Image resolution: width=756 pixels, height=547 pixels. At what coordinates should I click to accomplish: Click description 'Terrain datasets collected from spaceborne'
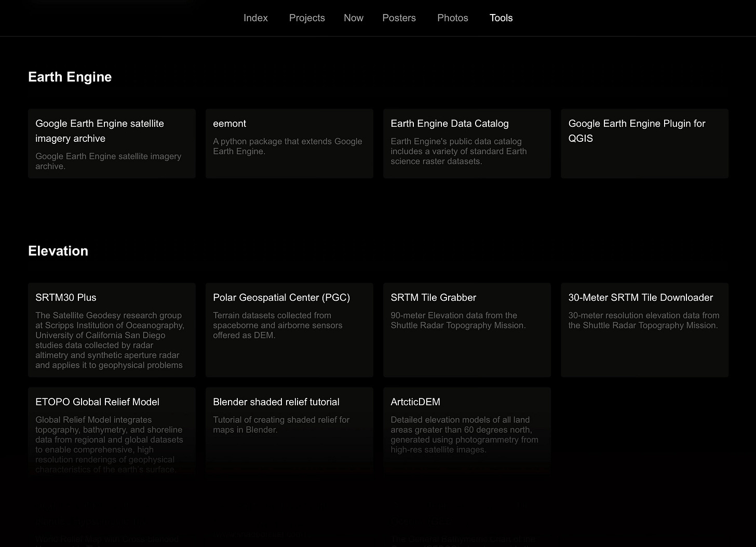tap(278, 325)
